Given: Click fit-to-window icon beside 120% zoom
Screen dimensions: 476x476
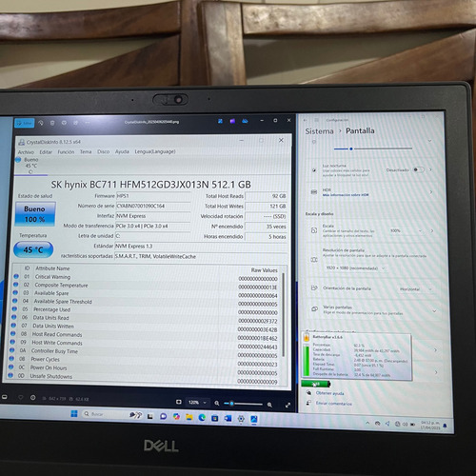Looking at the screenshot, I should 179,402.
